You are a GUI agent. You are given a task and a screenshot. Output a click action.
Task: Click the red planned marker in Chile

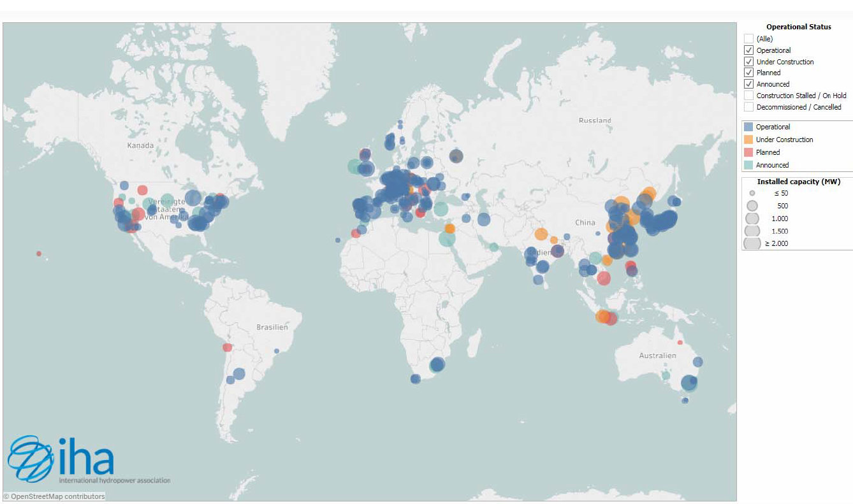[228, 347]
